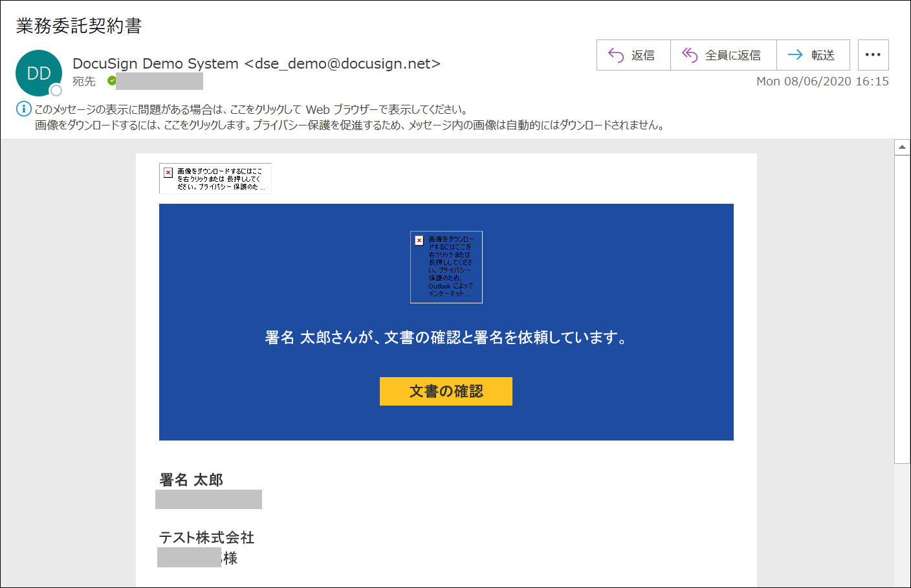911x588 pixels.
Task: Click the subject 業務委託契約書
Action: click(79, 26)
